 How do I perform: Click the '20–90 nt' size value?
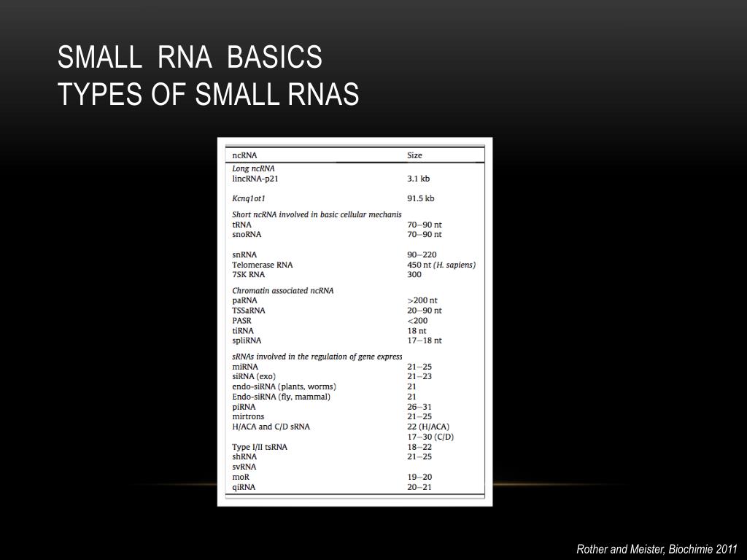click(424, 311)
